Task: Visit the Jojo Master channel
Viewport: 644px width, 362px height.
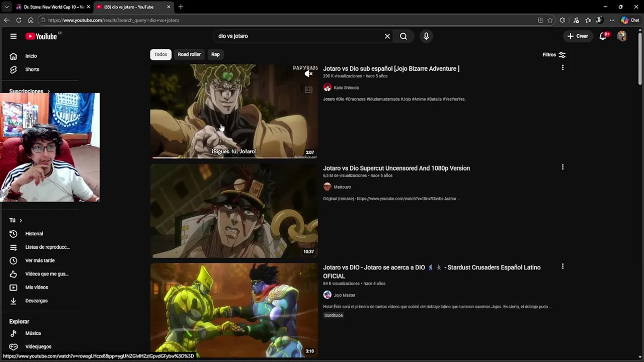Action: click(x=345, y=295)
